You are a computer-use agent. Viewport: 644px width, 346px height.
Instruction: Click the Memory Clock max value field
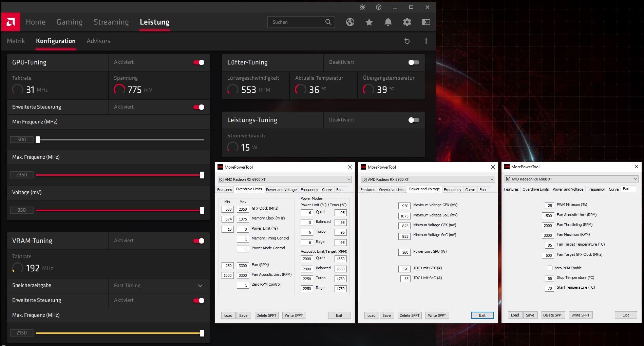pos(243,219)
